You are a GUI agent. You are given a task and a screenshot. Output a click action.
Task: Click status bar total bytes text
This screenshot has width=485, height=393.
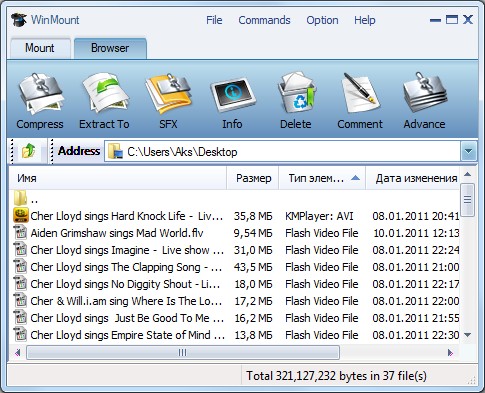pyautogui.click(x=336, y=376)
